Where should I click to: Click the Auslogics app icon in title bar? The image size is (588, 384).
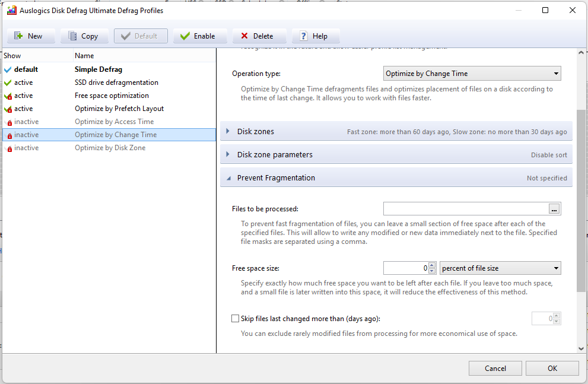click(12, 11)
